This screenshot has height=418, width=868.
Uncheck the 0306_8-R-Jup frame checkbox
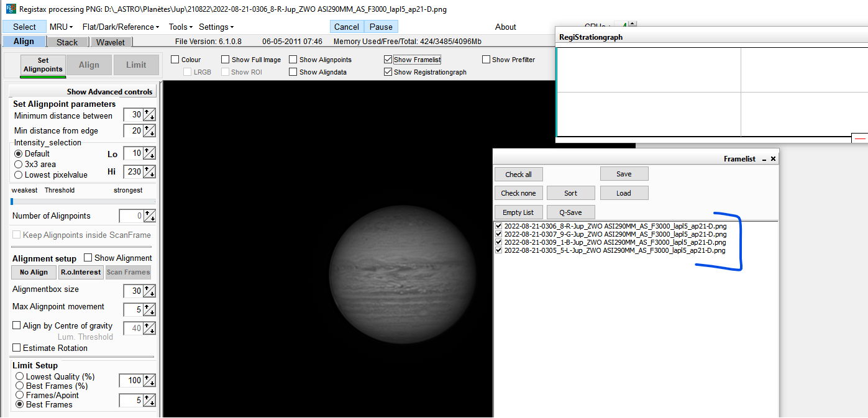pyautogui.click(x=498, y=226)
